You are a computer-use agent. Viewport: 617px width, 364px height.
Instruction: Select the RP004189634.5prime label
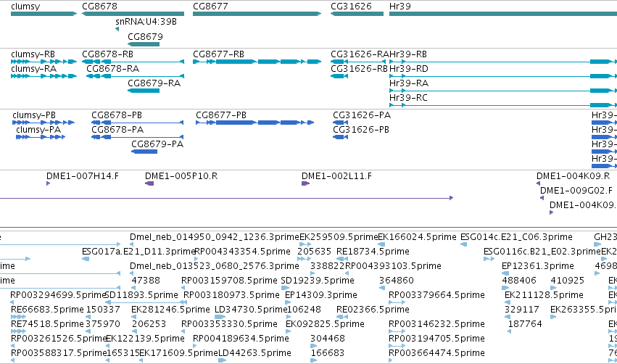pos(241,339)
